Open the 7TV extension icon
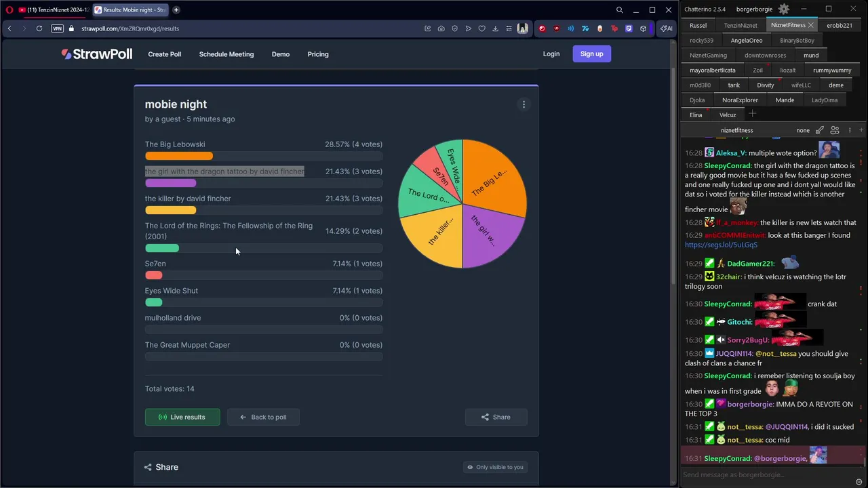The image size is (868, 488). click(x=585, y=28)
